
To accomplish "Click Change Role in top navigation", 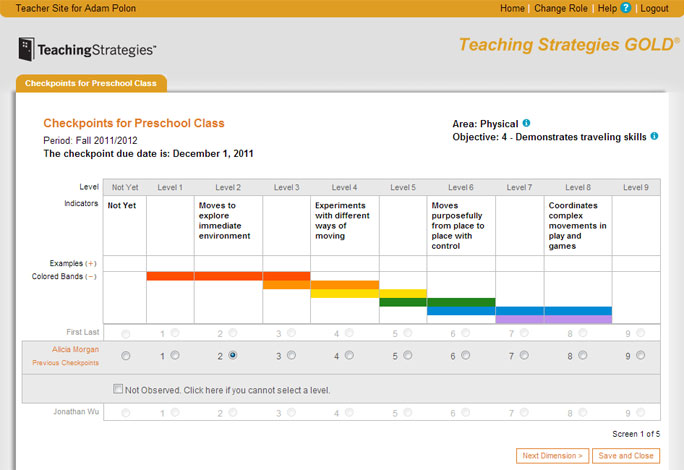I will [x=561, y=8].
